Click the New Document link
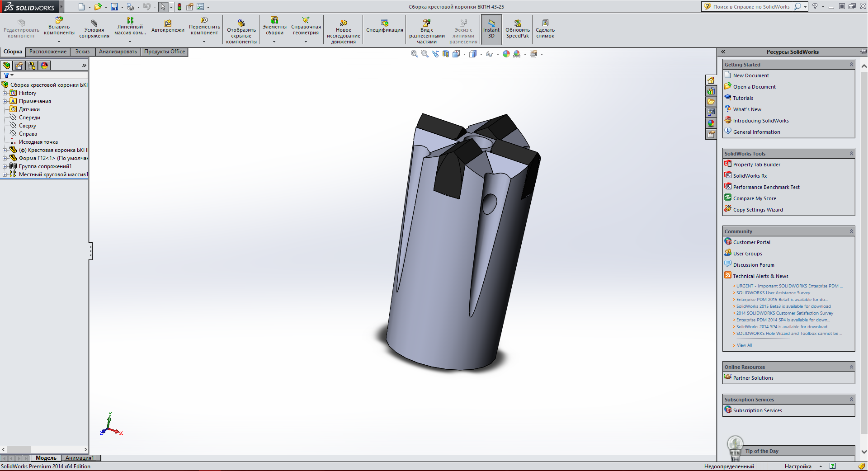The height and width of the screenshot is (471, 868). click(750, 75)
